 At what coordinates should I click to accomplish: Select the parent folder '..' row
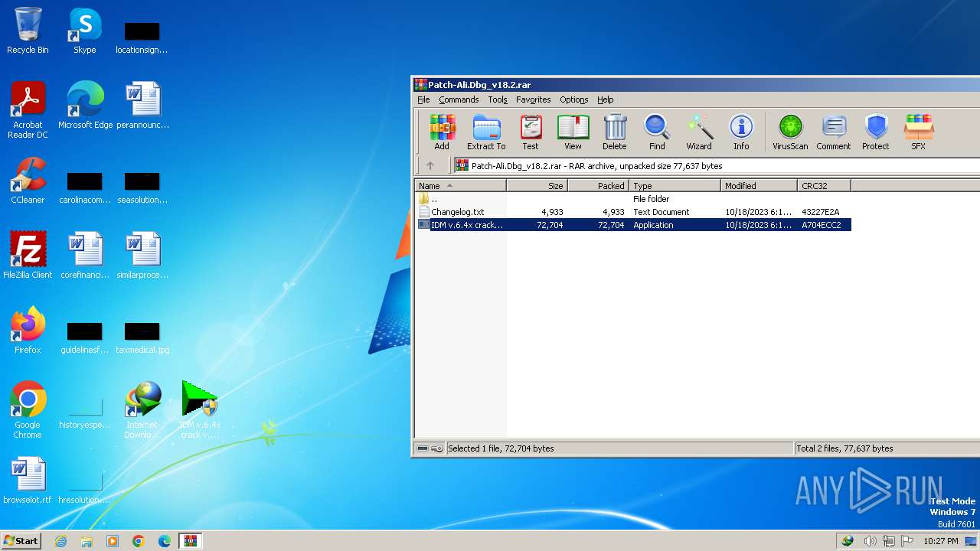pyautogui.click(x=632, y=199)
